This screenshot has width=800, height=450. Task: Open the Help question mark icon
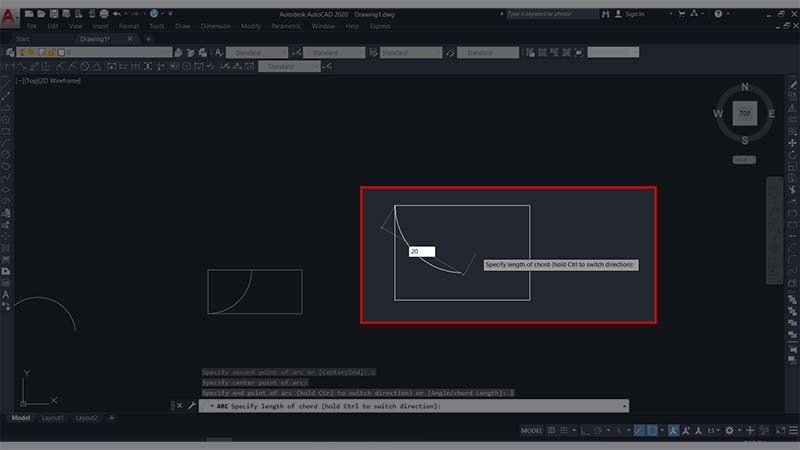717,14
